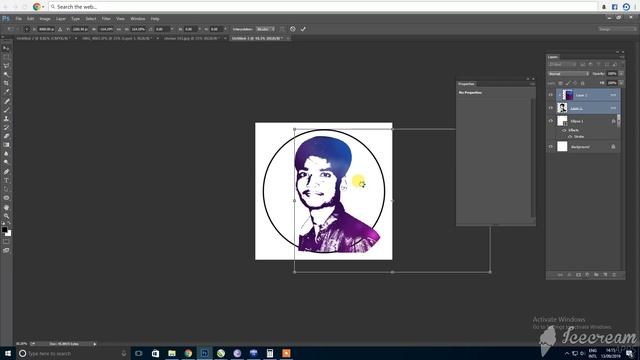640x360 pixels.
Task: Commit the transform with checkmark
Action: pos(303,29)
